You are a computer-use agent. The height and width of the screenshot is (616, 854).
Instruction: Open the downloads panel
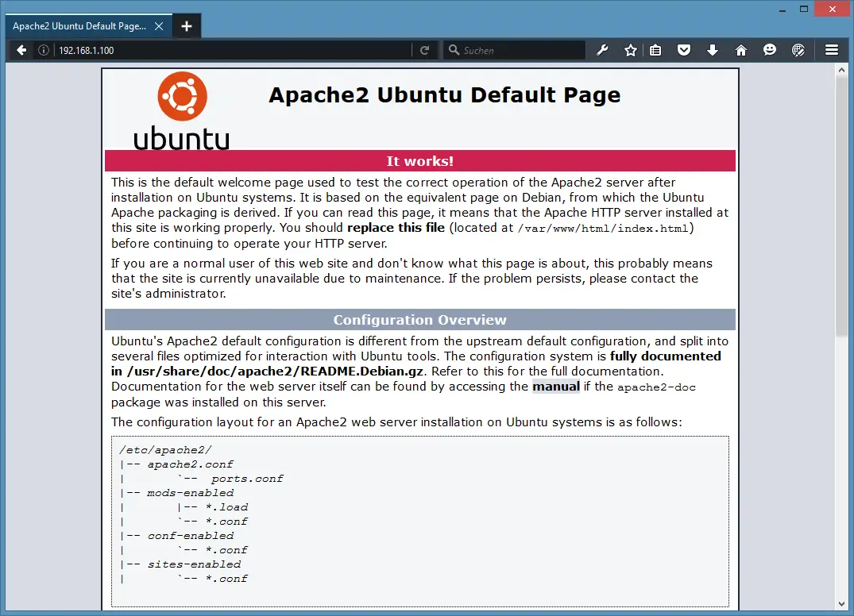pos(713,51)
